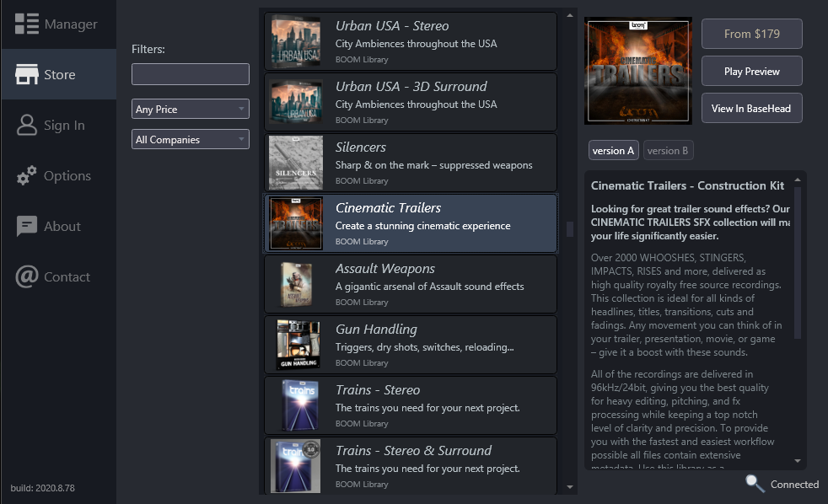This screenshot has height=504, width=828.
Task: Click 'Sharp & on the mark' Silencers description
Action: point(433,165)
